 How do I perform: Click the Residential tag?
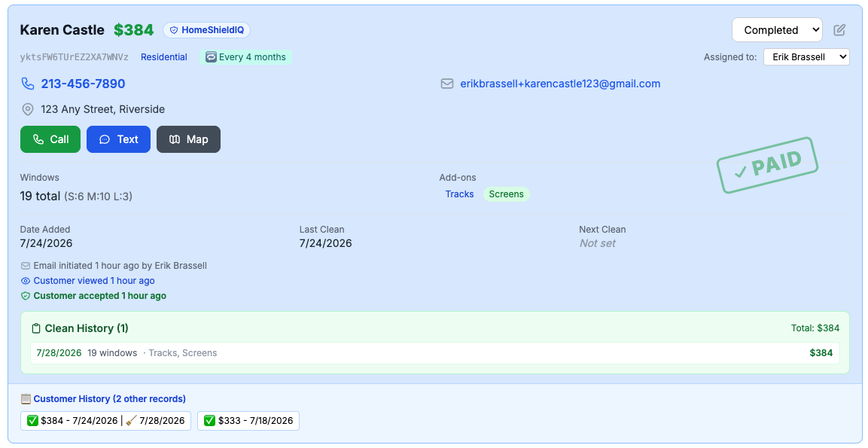[x=164, y=57]
